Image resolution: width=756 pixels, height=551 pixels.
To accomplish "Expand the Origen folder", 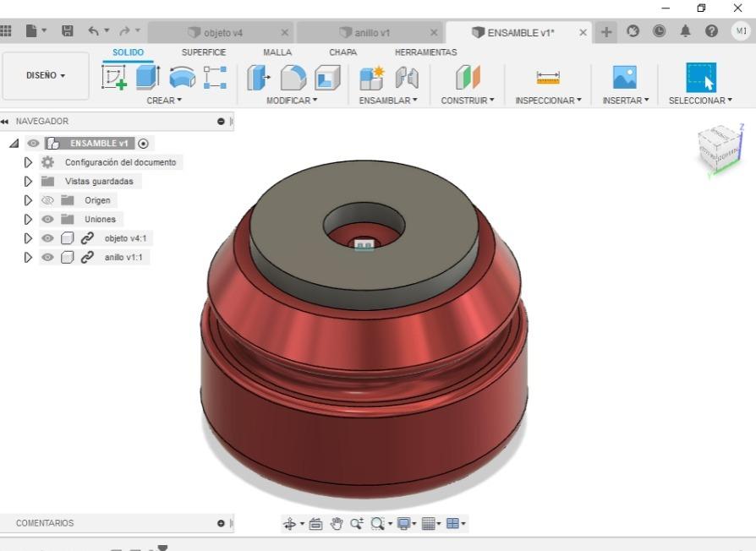I will (x=28, y=200).
